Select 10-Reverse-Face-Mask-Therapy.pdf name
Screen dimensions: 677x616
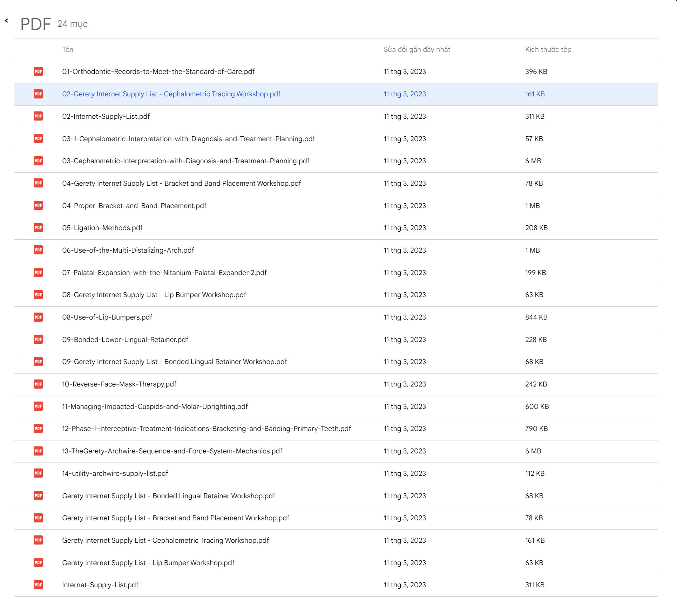pyautogui.click(x=119, y=384)
